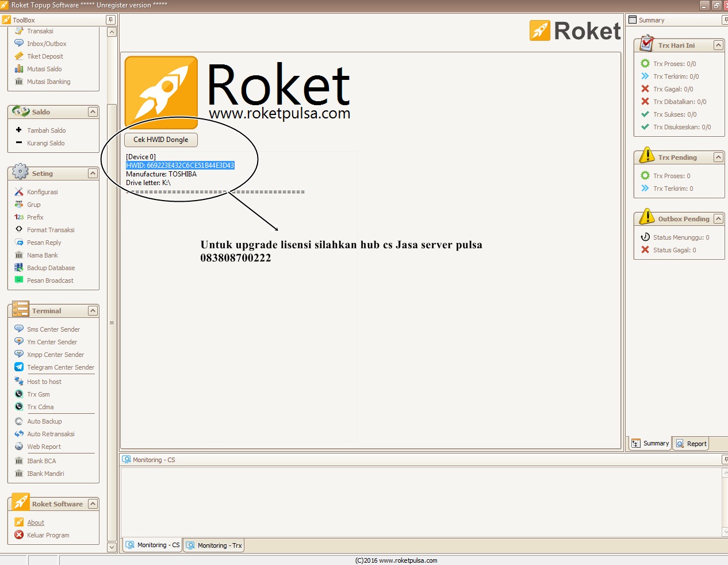Click the Tiket Deposit ticket icon

19,56
